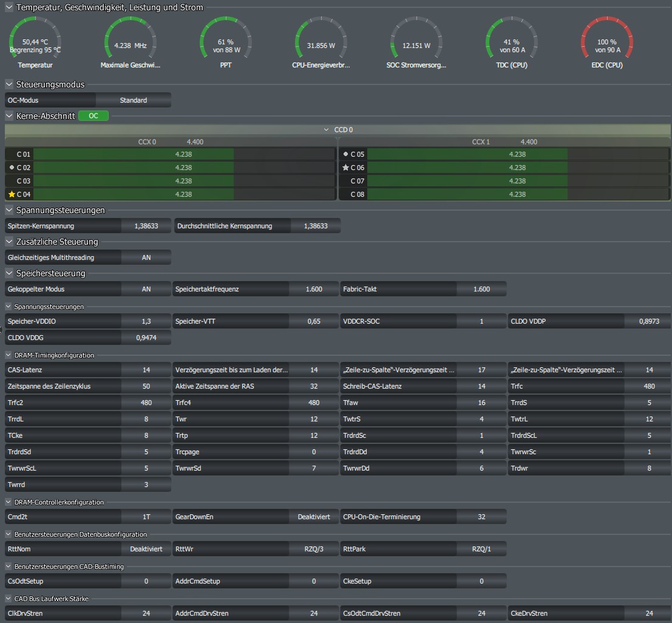Collapse the Kerne-Abschnitt section

(9, 116)
